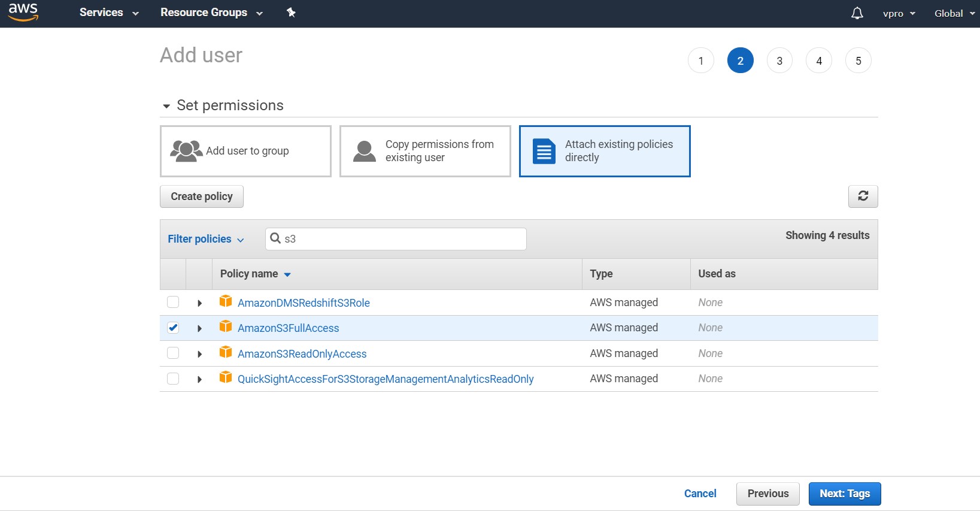980x511 pixels.
Task: Go to wizard step 3 circle
Action: (x=779, y=61)
